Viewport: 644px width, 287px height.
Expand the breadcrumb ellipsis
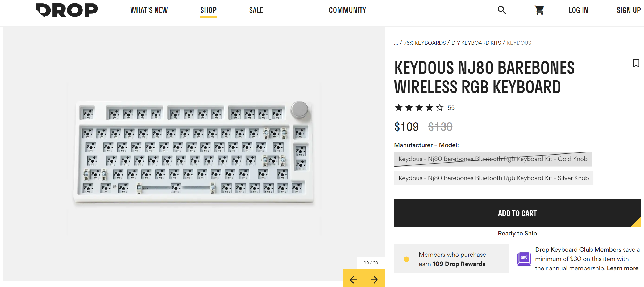(x=396, y=43)
